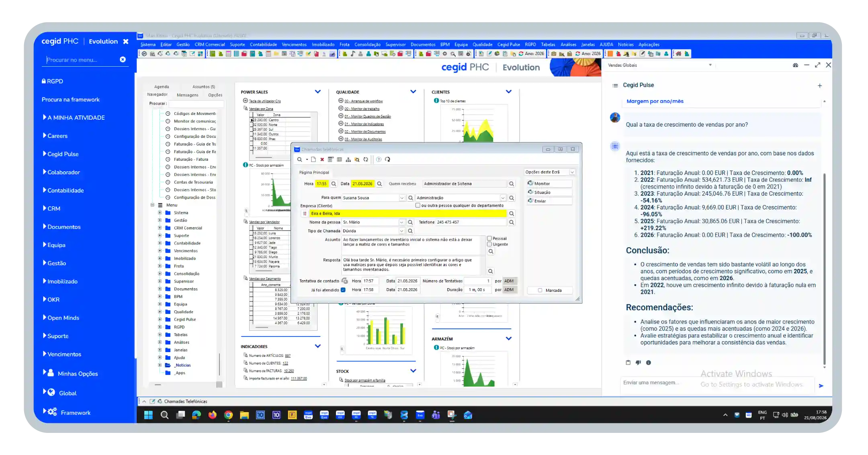This screenshot has height=455, width=868.
Task: Open the Contabilidade menu in the menu bar
Action: 263,45
